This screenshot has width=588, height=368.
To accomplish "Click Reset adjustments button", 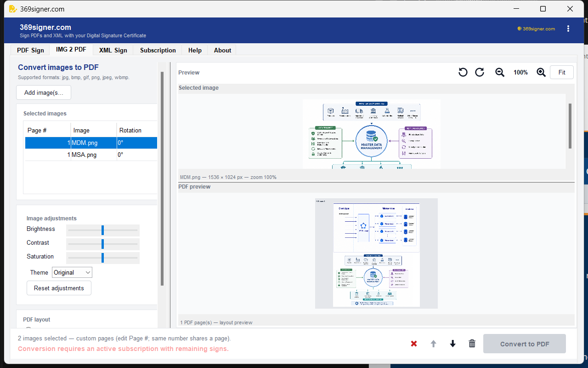I will click(59, 288).
